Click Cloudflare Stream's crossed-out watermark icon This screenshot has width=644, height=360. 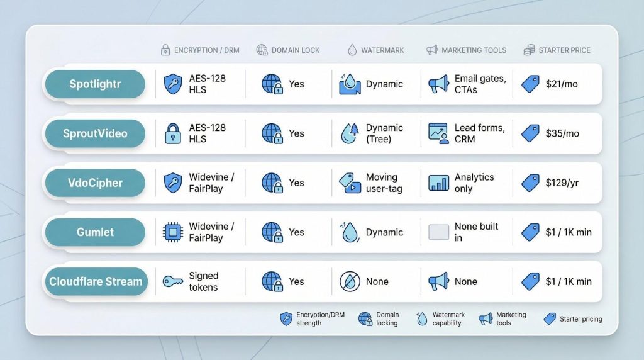pos(350,281)
